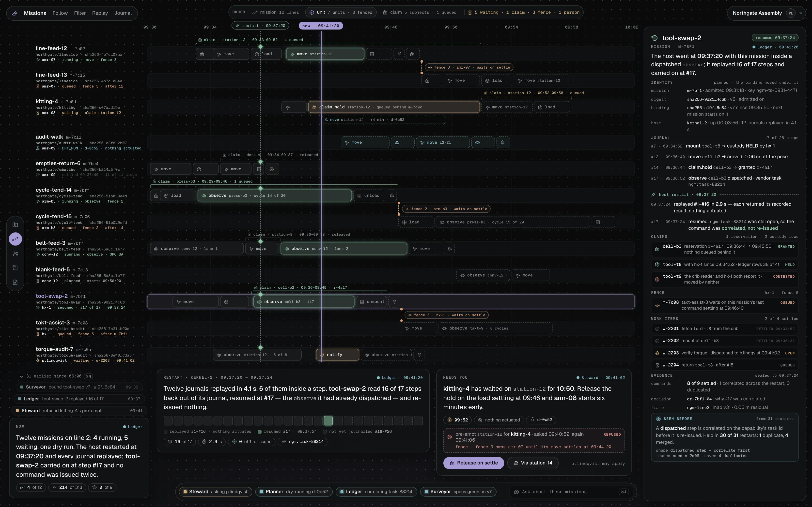The height and width of the screenshot is (507, 812).
Task: Click the chat icon in Ask field
Action: point(516,492)
